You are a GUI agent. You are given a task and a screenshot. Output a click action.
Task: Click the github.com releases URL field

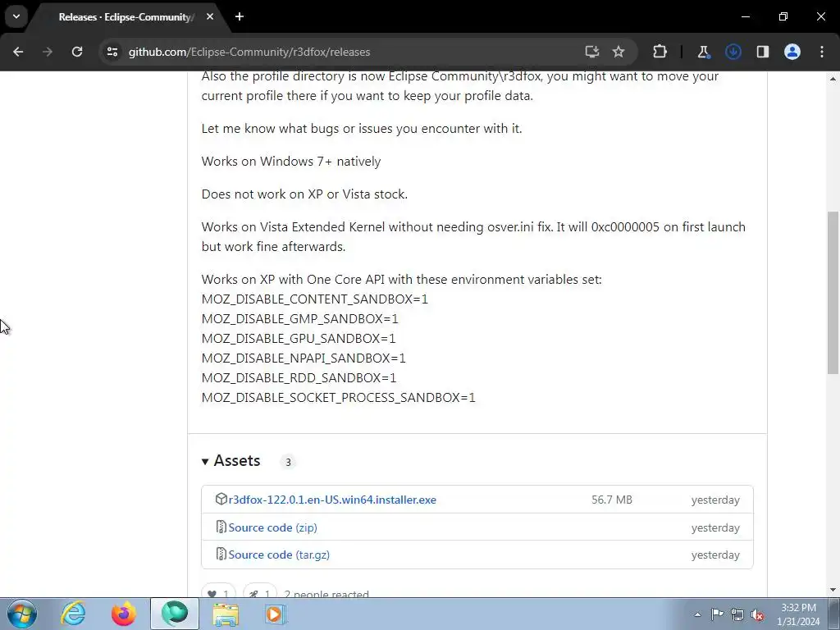point(249,52)
